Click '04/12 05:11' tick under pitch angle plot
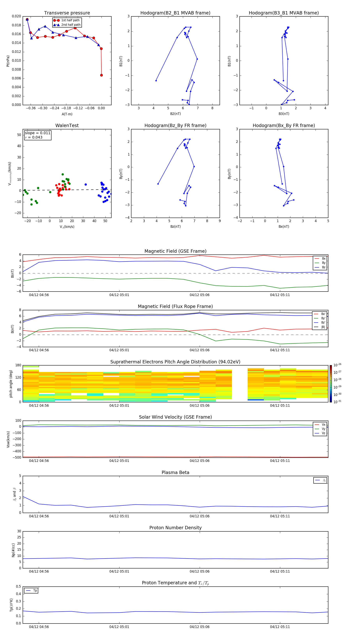 (280, 406)
